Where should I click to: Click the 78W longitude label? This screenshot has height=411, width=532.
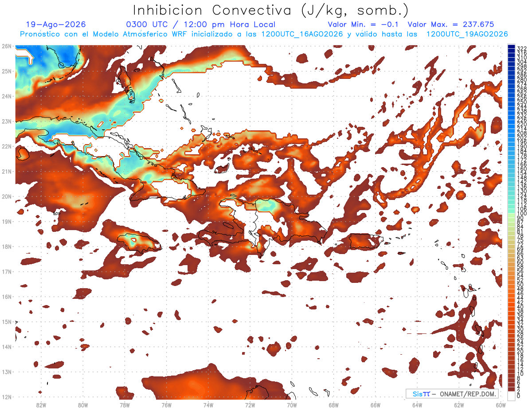125,405
